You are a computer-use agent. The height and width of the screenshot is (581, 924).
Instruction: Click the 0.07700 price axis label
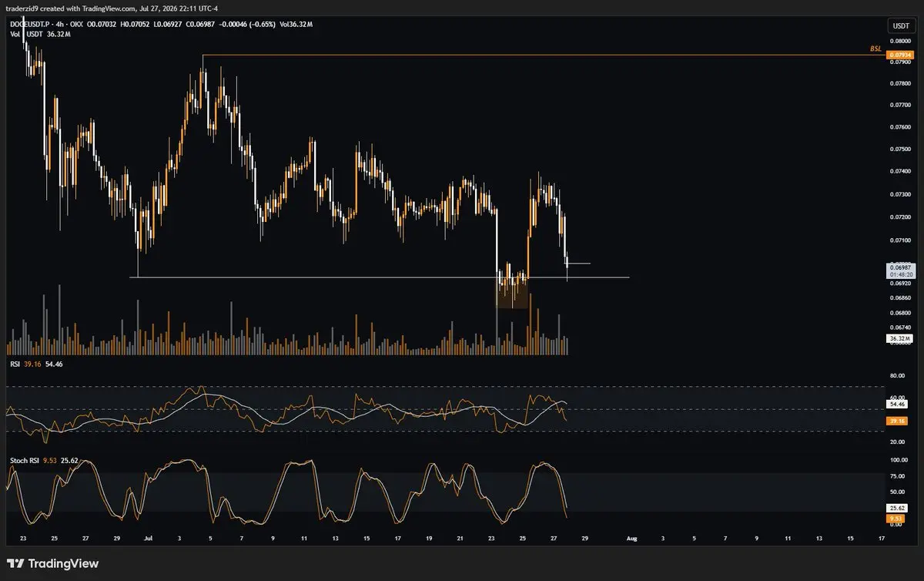[x=899, y=104]
